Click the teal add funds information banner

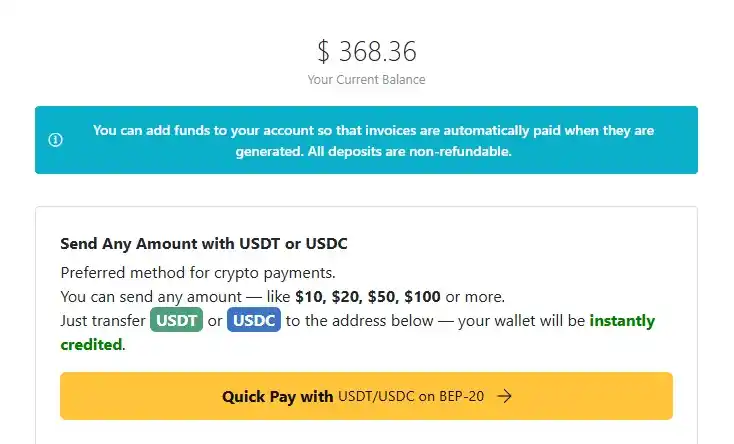pos(367,140)
